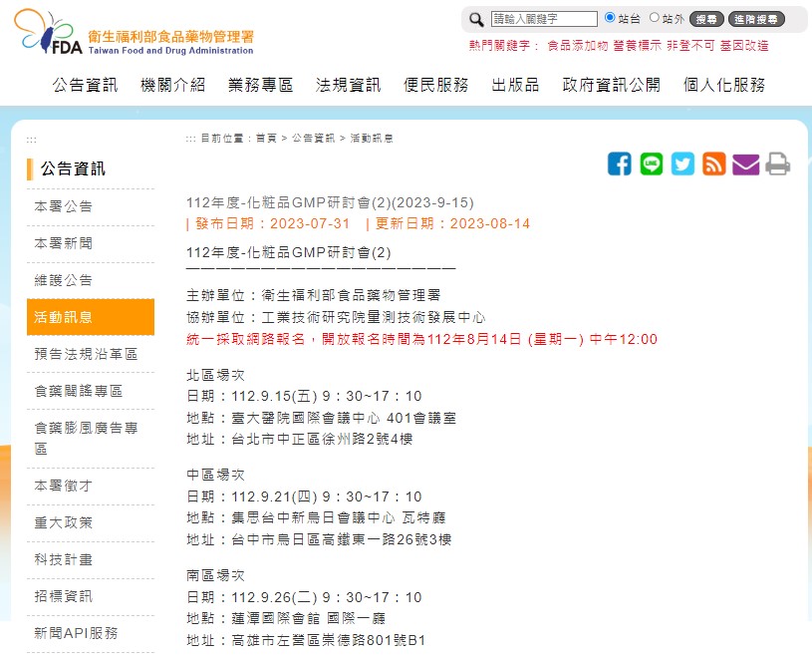Click the 進階搜尋 advanced search button
812x658 pixels.
756,19
